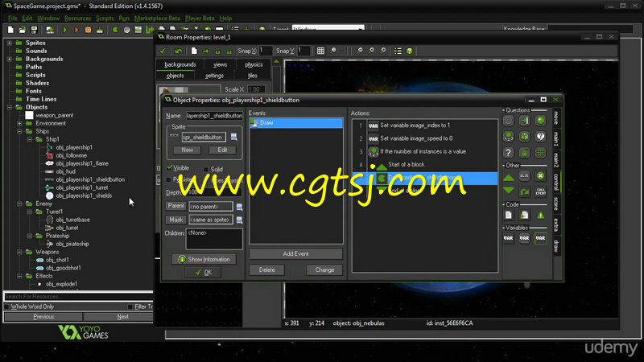The height and width of the screenshot is (362, 644).
Task: Save the project with the disk icon
Action: pos(34,30)
